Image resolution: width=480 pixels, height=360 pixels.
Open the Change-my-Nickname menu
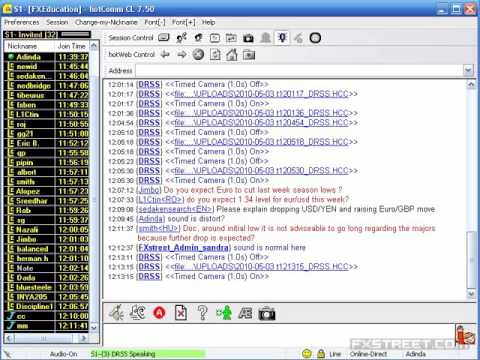click(x=106, y=22)
